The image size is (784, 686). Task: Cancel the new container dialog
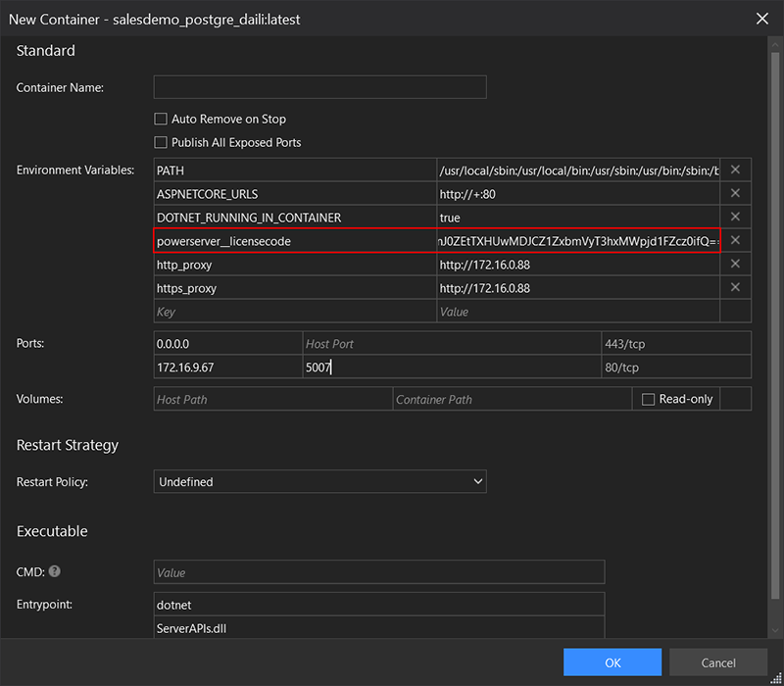pyautogui.click(x=718, y=662)
